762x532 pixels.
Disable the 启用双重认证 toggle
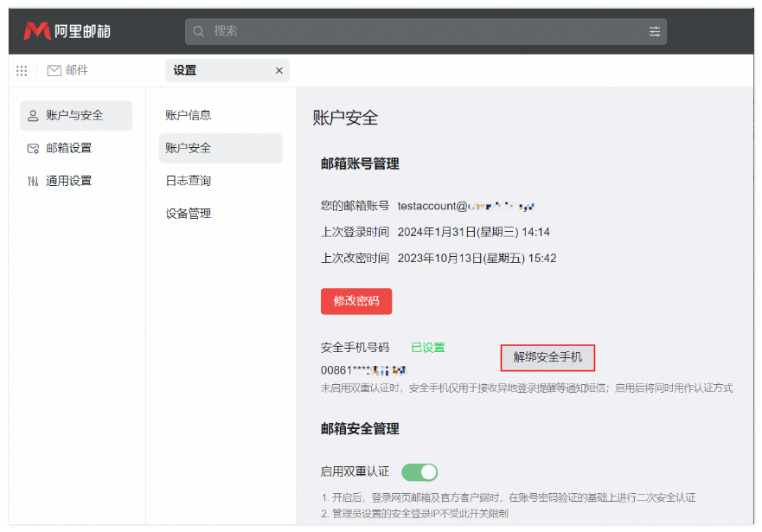[419, 471]
